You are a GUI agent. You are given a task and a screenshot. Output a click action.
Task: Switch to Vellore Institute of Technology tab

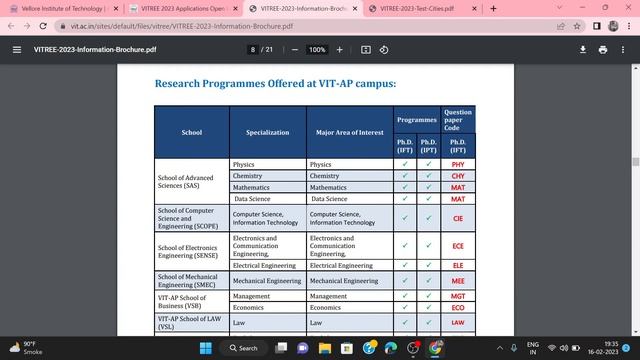(63, 9)
